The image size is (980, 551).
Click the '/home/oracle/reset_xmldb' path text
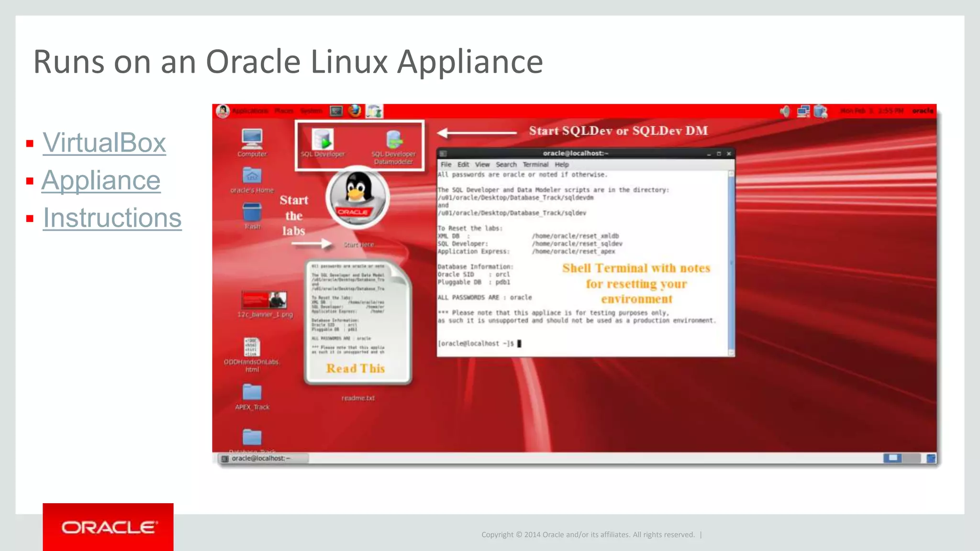(575, 236)
